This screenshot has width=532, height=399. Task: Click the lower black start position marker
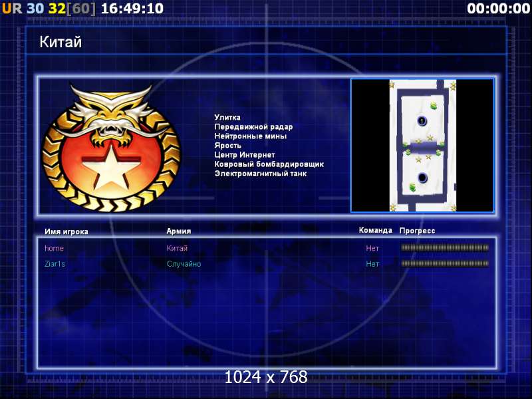click(422, 178)
